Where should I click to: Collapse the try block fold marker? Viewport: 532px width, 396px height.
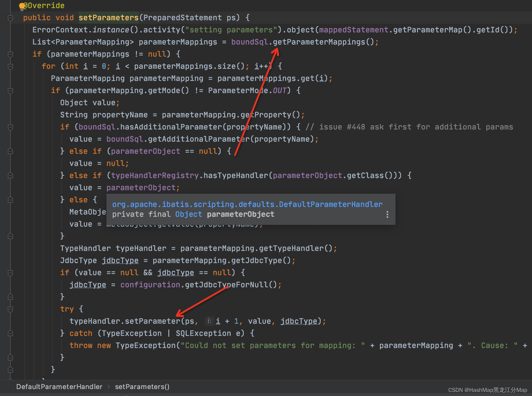pos(10,310)
